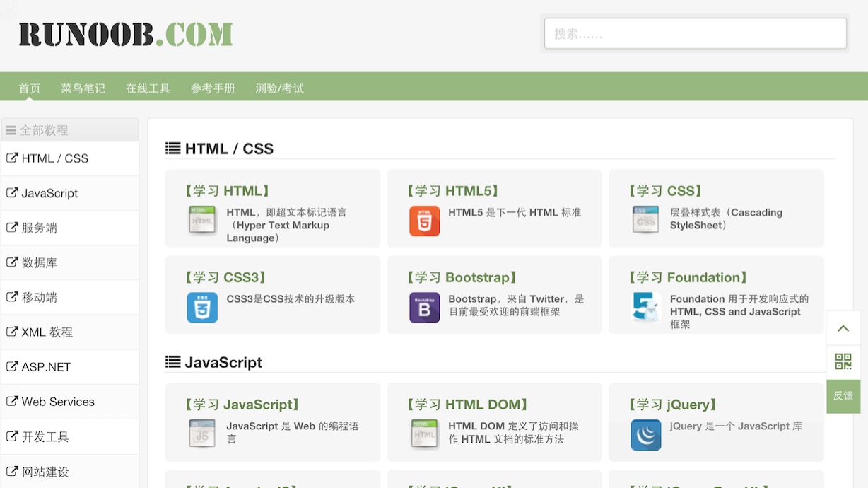Select the 菜鸟笔记 navigation tab
The width and height of the screenshot is (868, 488).
[83, 88]
